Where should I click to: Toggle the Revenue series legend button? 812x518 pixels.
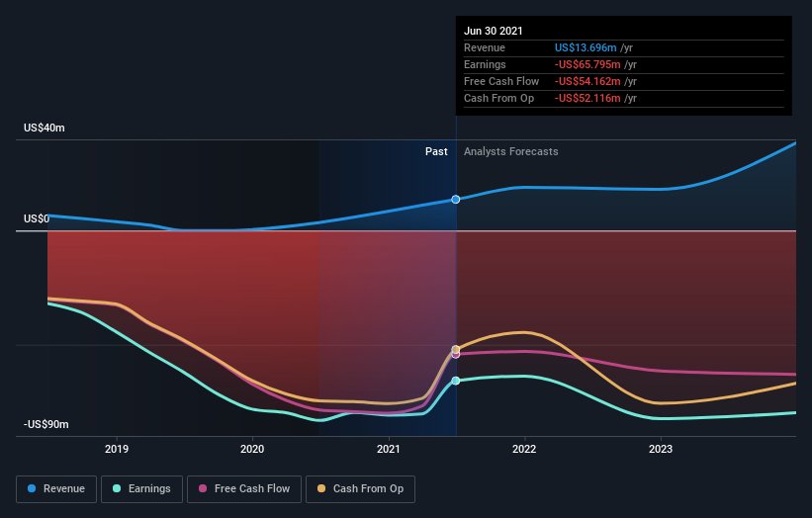coord(56,489)
